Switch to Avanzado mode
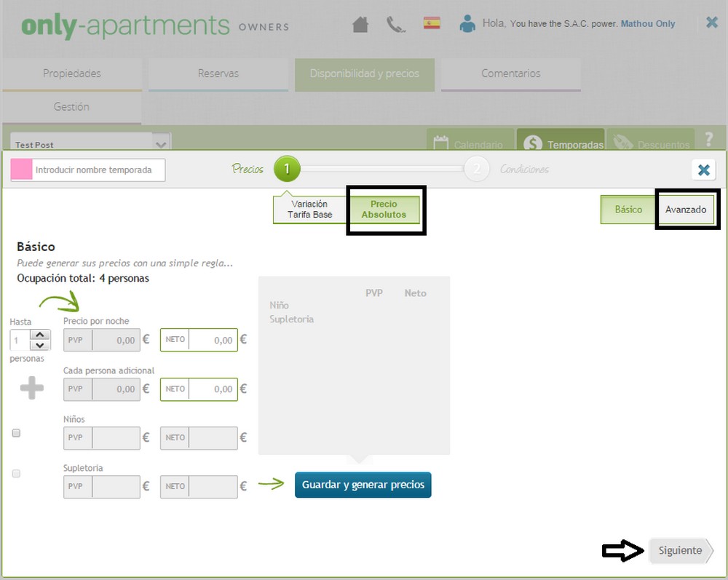The image size is (728, 580). point(686,210)
